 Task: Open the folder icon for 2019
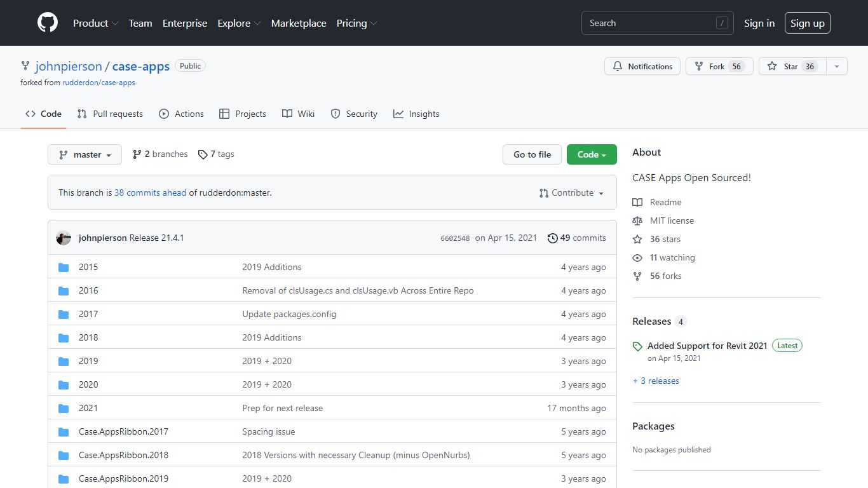(x=64, y=361)
